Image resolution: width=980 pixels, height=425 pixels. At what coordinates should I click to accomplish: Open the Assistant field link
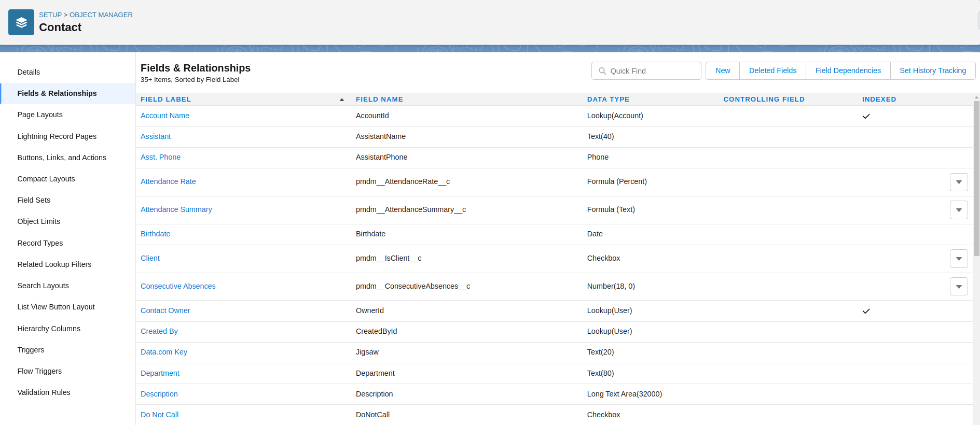[x=156, y=136]
